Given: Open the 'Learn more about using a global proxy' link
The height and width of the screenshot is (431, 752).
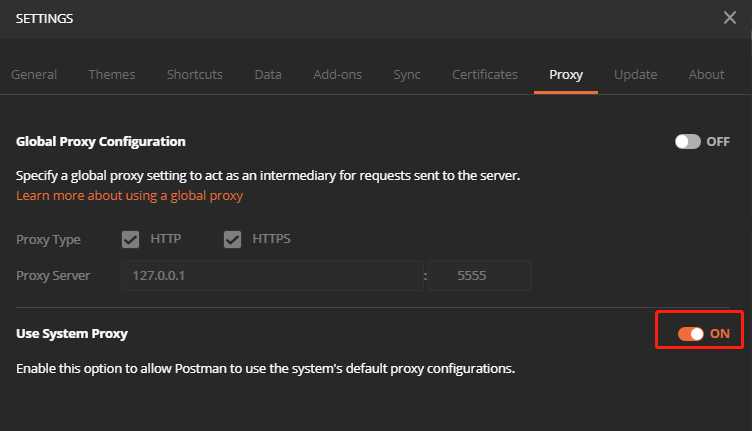Looking at the screenshot, I should click(130, 196).
